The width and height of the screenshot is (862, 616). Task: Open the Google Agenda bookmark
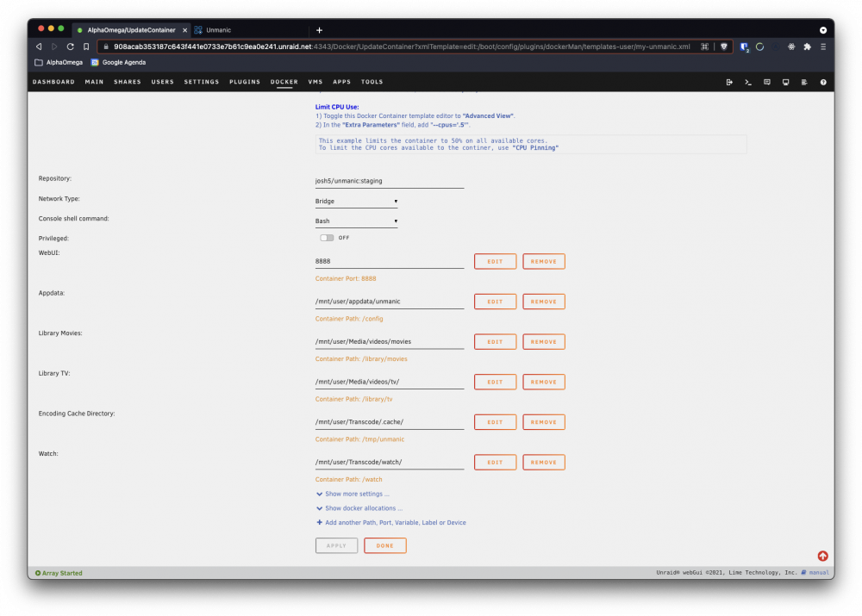click(119, 63)
